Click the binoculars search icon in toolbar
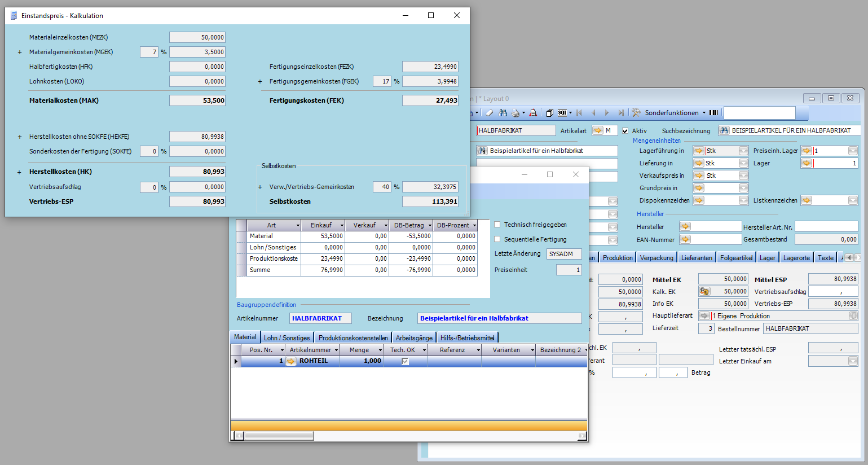Screen dimensions: 868x465 tap(503, 113)
